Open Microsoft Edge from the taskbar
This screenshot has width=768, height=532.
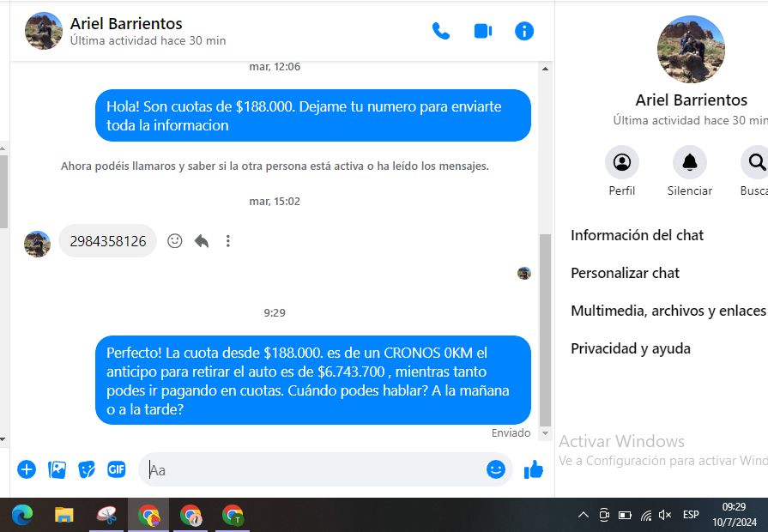22,515
